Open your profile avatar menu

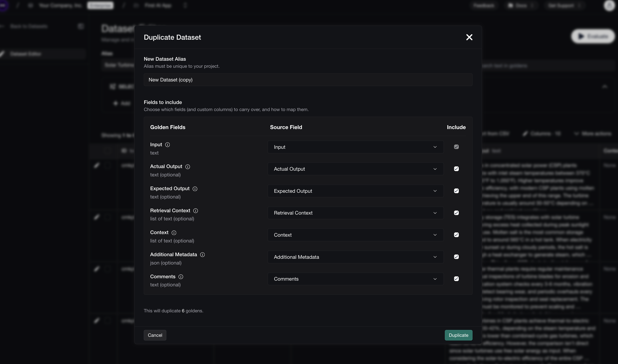pyautogui.click(x=609, y=6)
